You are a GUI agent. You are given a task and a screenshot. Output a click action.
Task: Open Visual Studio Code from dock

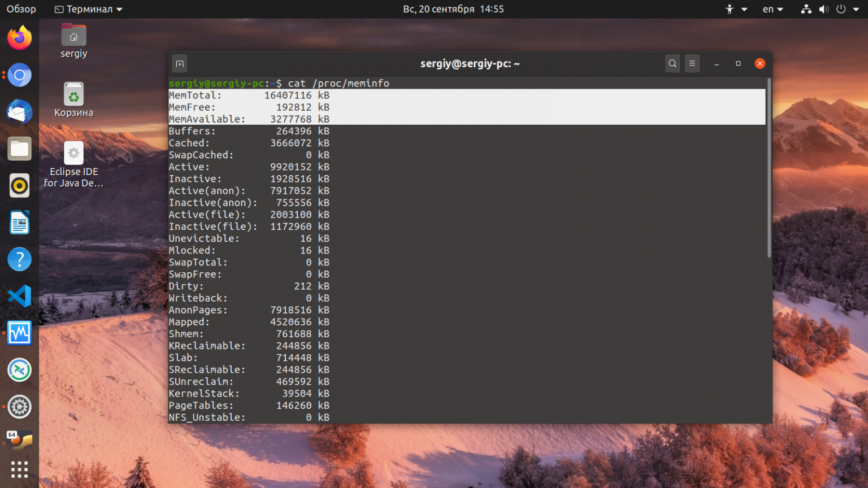click(x=20, y=295)
